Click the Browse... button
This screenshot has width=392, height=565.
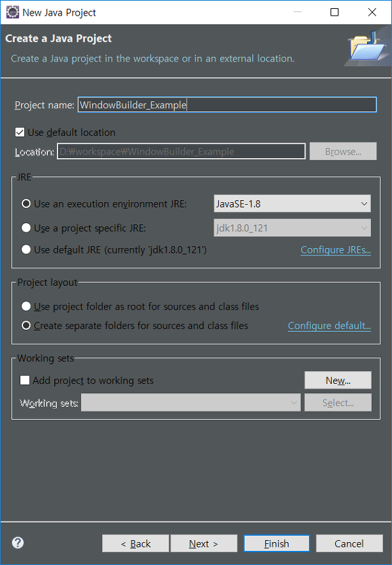tap(343, 151)
